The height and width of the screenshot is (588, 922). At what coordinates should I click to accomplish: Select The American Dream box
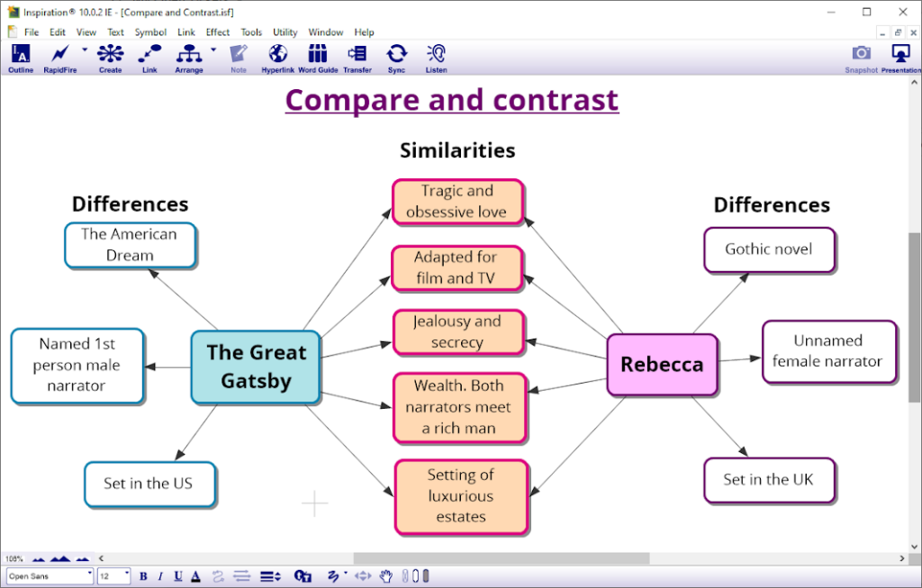pos(130,245)
